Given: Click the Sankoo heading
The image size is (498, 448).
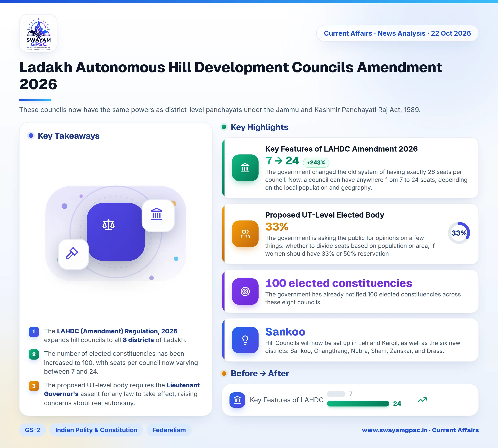Looking at the screenshot, I should 285,332.
